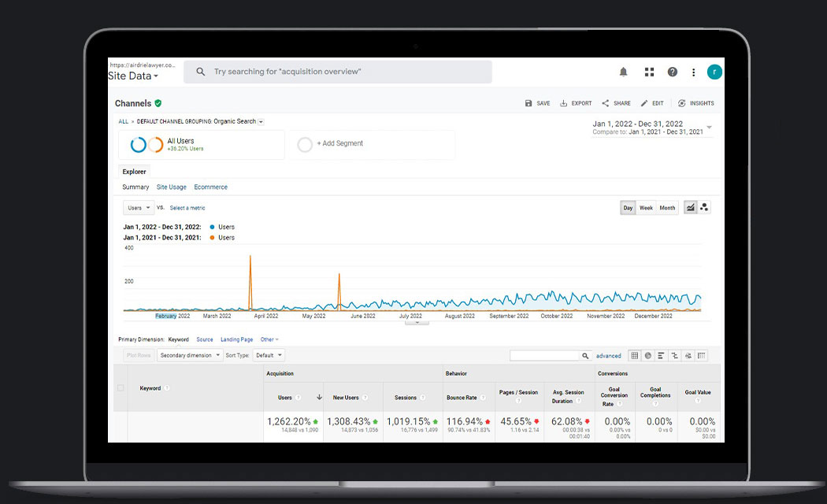This screenshot has height=504, width=827.
Task: Open the notifications bell
Action: [x=624, y=72]
